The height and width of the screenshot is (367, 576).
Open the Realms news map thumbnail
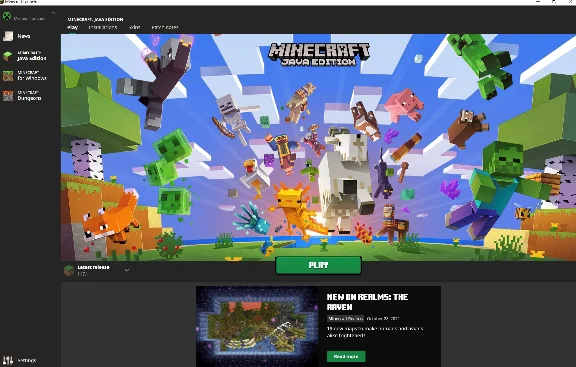(257, 326)
